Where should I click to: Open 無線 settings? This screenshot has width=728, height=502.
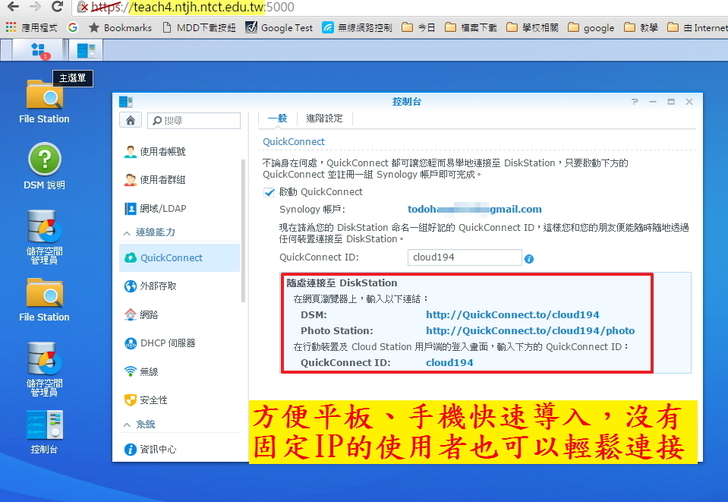tap(179, 372)
